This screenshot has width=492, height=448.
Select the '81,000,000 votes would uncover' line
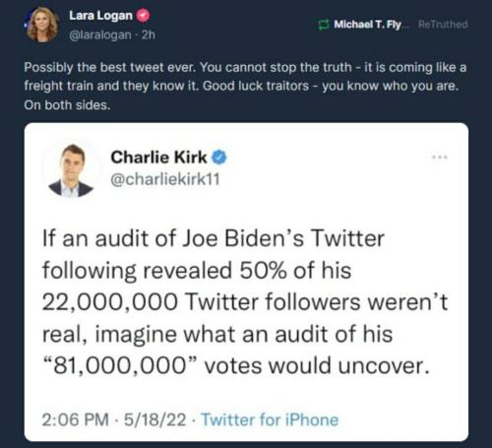[236, 365]
